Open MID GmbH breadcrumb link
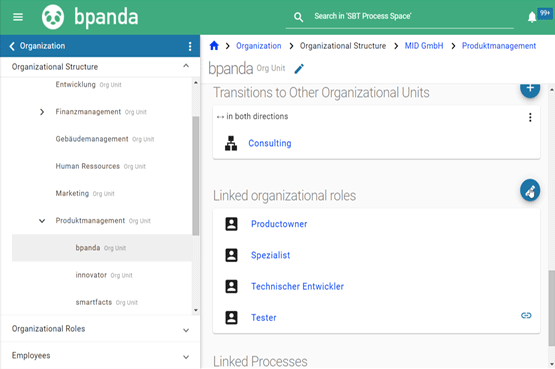 click(x=424, y=46)
